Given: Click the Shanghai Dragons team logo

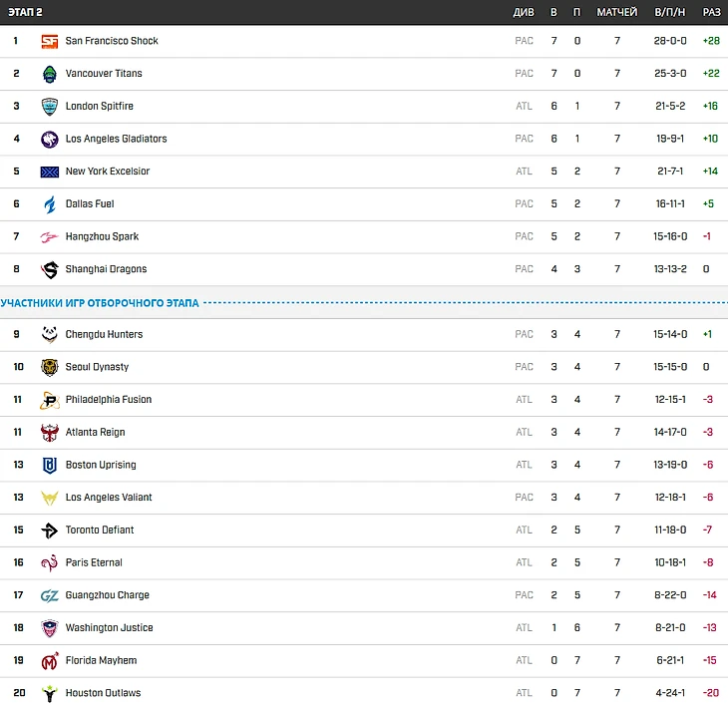Looking at the screenshot, I should pos(50,269).
